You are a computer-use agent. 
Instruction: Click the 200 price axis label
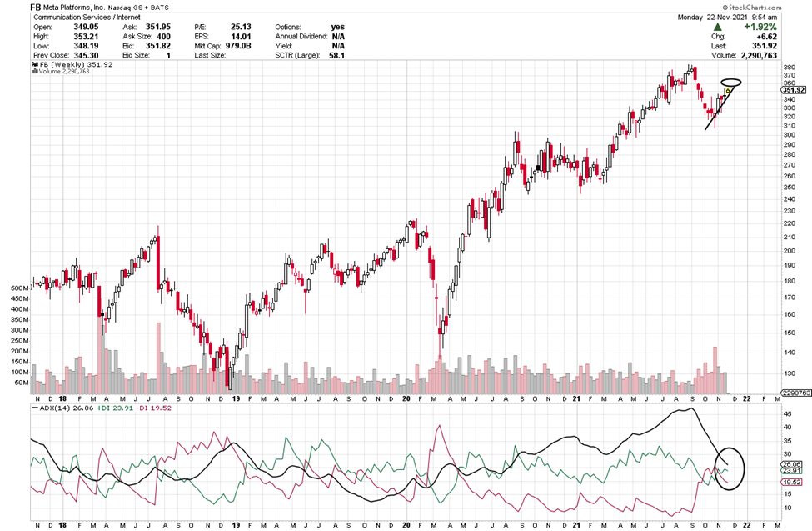tap(789, 251)
